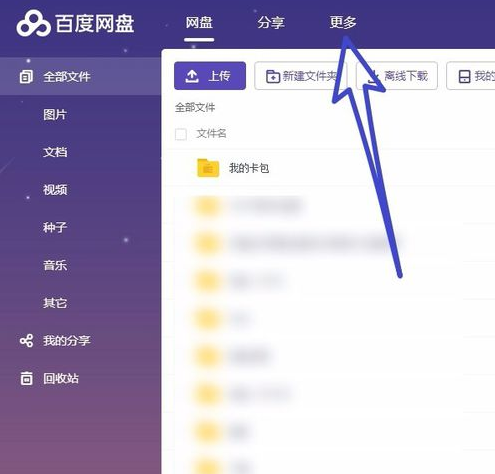Click the Baidu Netdisk cloud logo
This screenshot has width=495, height=474.
33,23
